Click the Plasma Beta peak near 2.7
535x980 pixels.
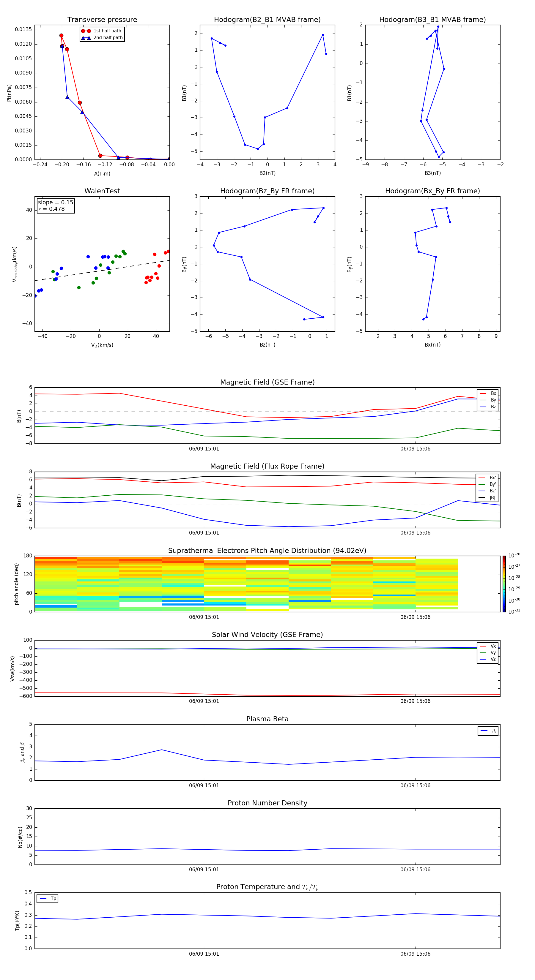click(162, 750)
